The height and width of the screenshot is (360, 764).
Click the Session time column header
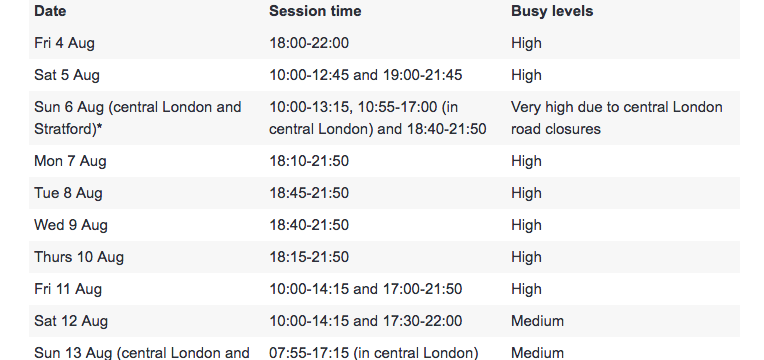pos(315,11)
